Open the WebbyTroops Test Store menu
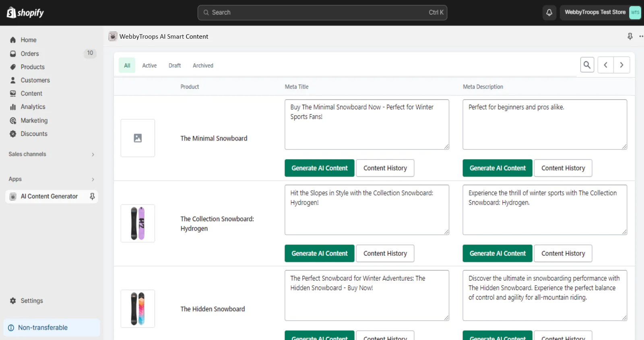644x340 pixels. coord(601,12)
